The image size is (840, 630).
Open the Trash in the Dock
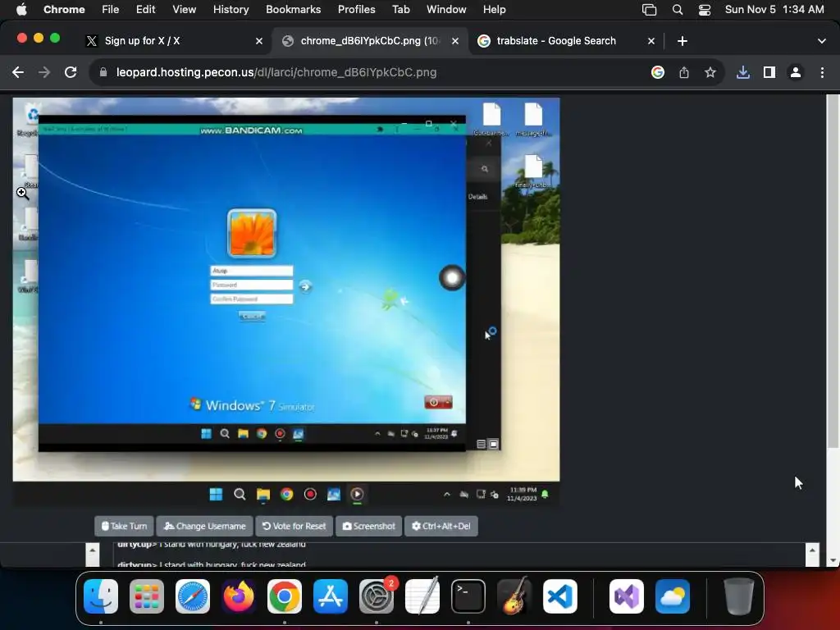pos(739,596)
